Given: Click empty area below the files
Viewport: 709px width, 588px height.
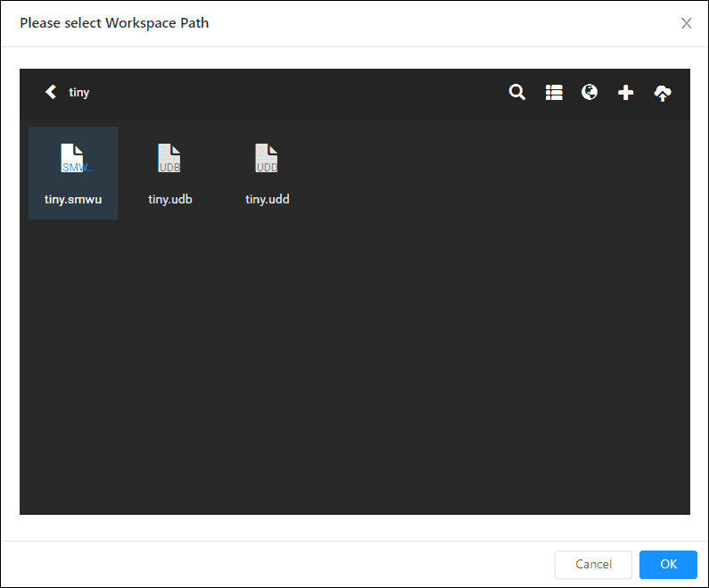Looking at the screenshot, I should (354, 375).
